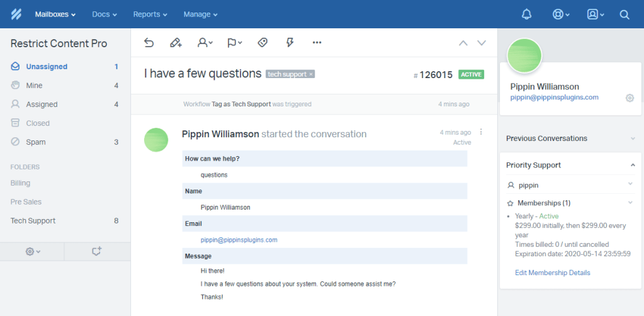
Task: Open the Mailboxes menu
Action: click(x=55, y=14)
